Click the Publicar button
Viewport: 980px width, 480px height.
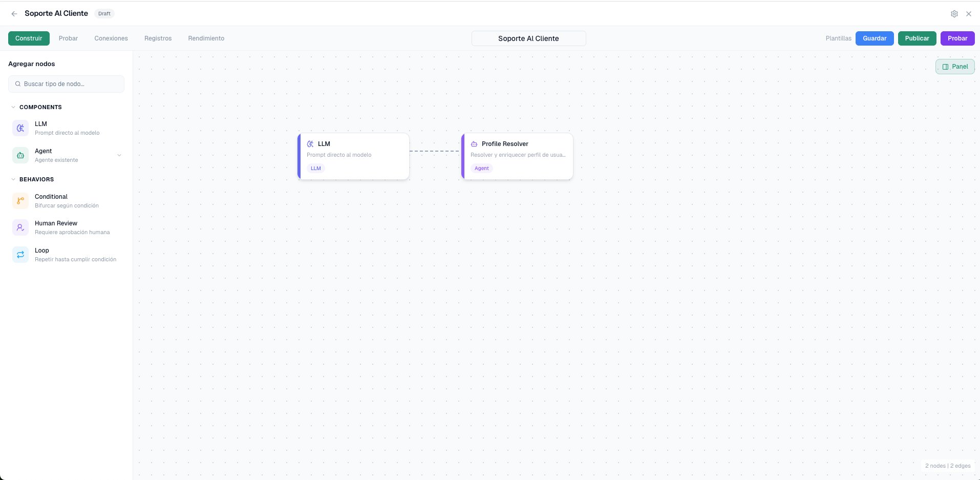coord(917,38)
